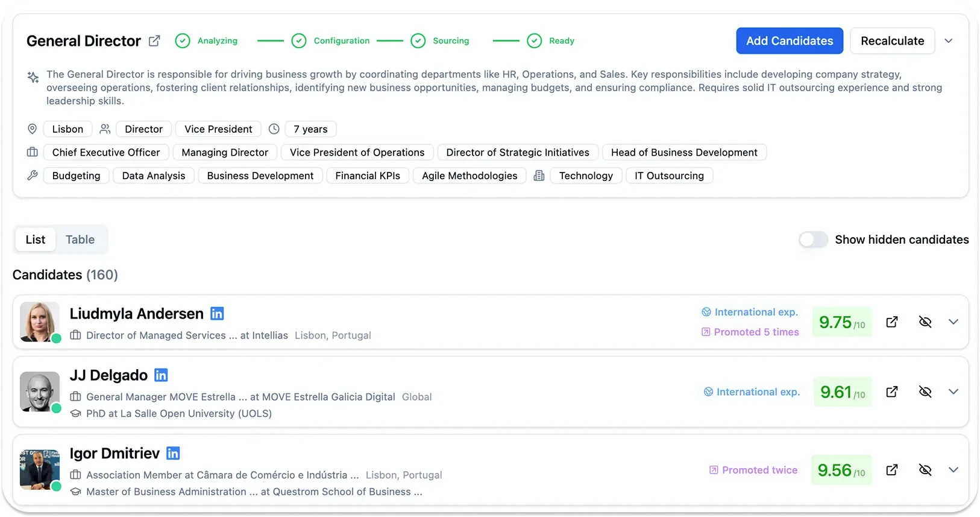Hide Liudmyla Andersen from candidate list
Screen dimensions: 980x517
click(925, 322)
